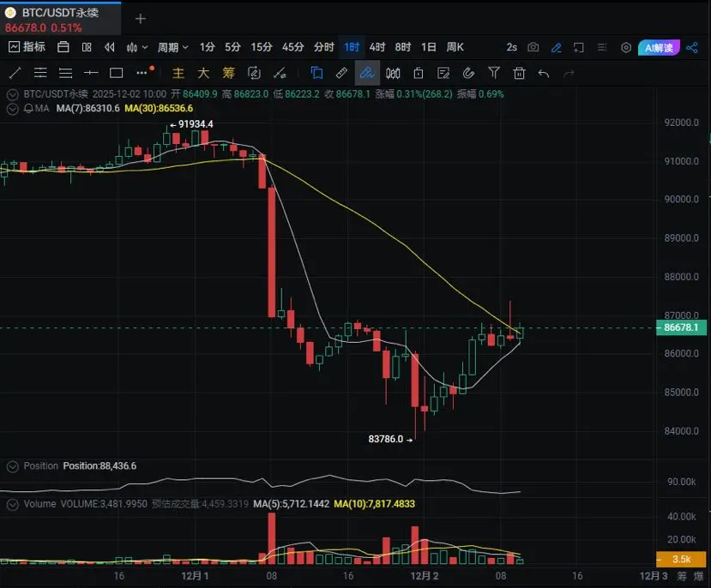The height and width of the screenshot is (588, 711).
Task: Click the magnet snap icon
Action: point(468,73)
